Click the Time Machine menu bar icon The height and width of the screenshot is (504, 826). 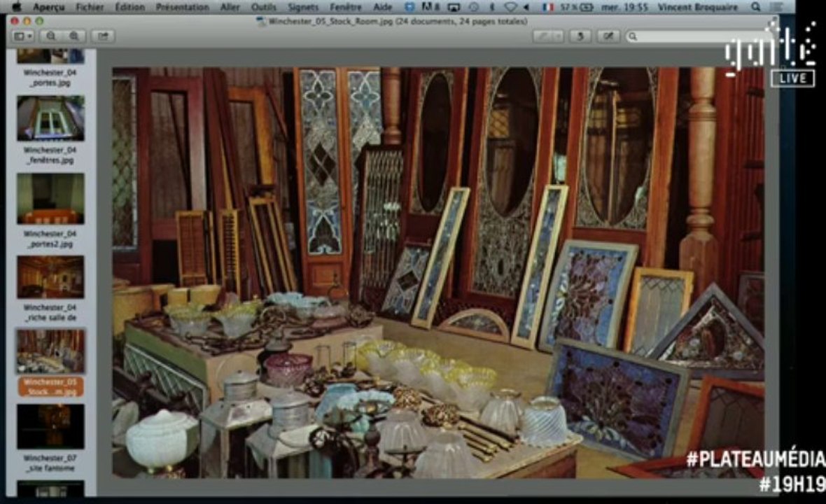pyautogui.click(x=474, y=8)
